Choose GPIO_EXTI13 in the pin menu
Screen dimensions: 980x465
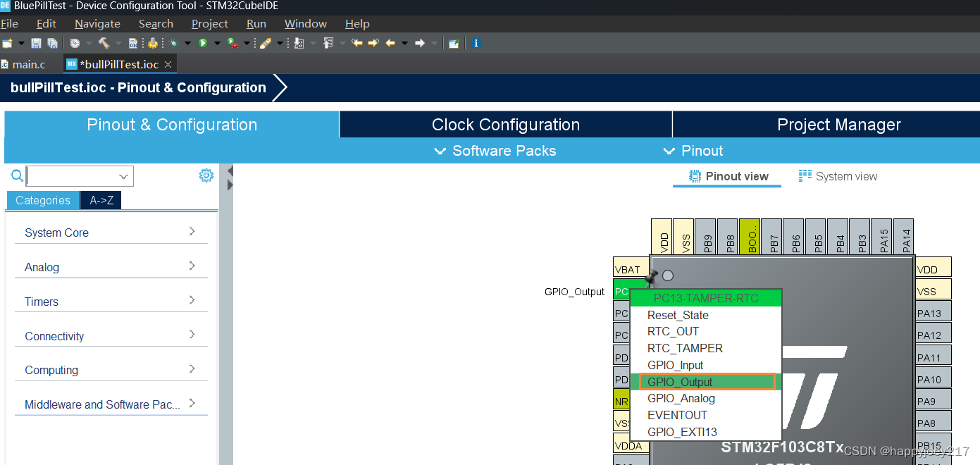(706, 432)
